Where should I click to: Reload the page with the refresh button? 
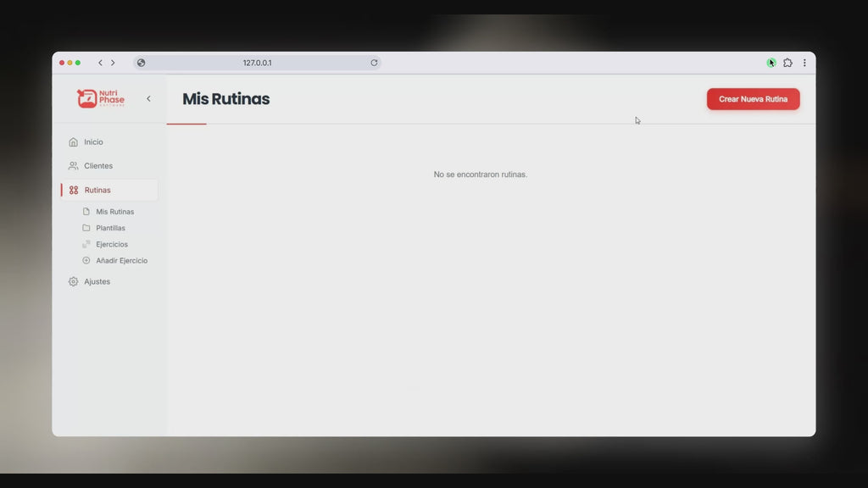(374, 63)
